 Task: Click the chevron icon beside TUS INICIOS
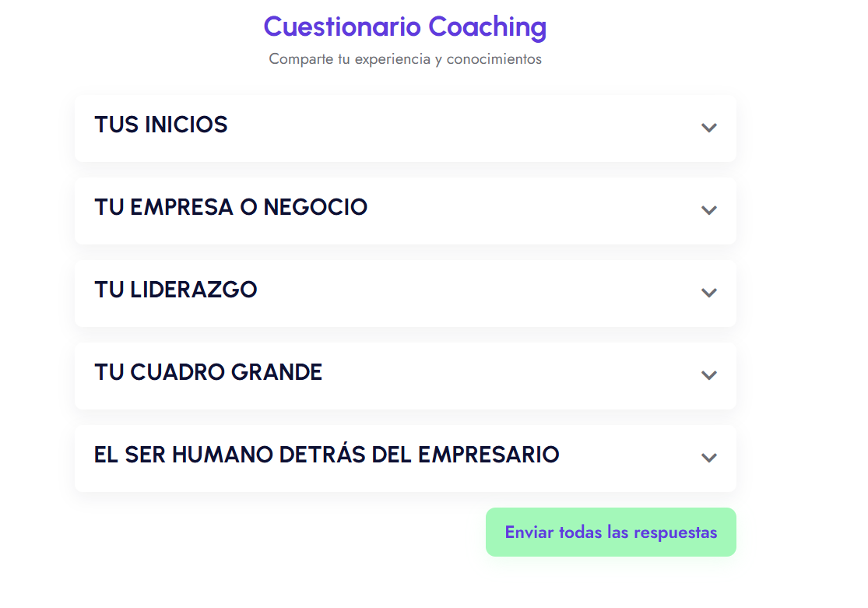click(708, 128)
